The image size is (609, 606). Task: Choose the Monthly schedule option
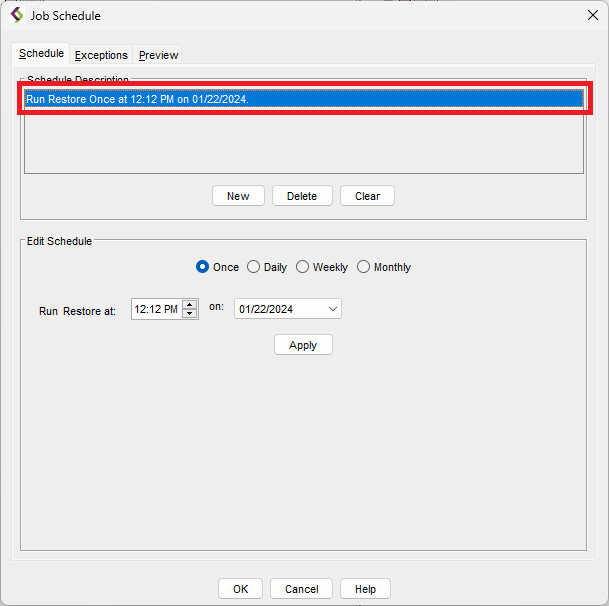[x=364, y=267]
